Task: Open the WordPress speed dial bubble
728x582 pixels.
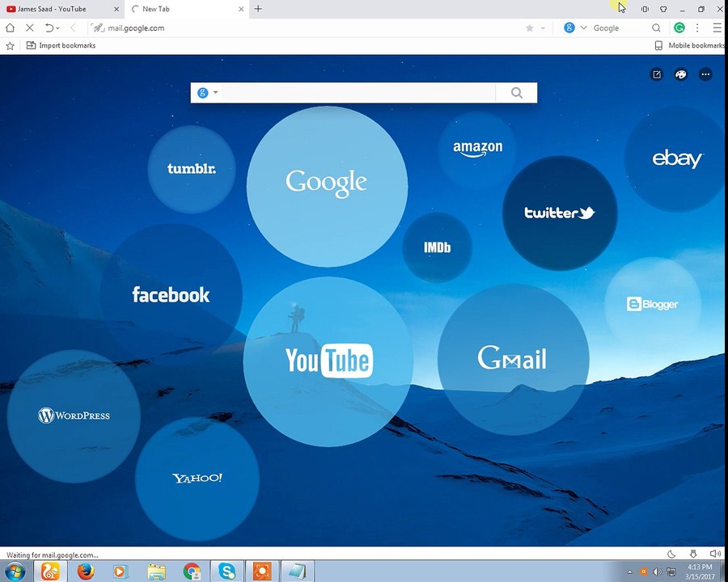Action: 74,415
